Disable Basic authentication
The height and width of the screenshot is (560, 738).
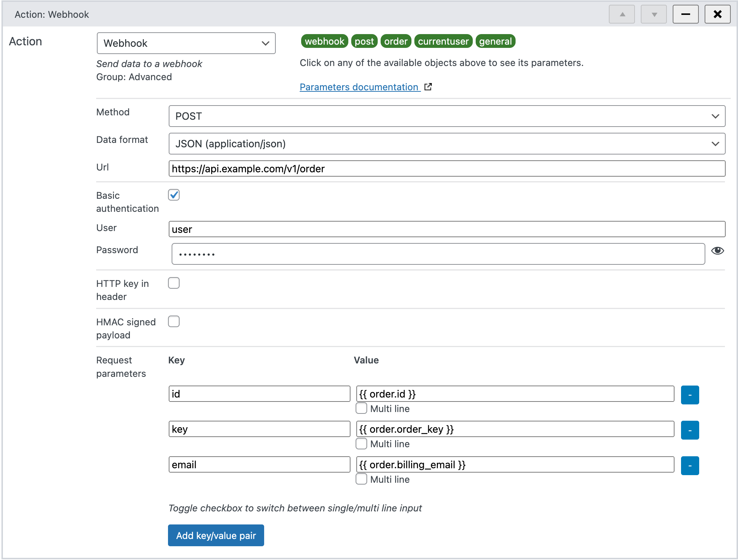coord(174,195)
